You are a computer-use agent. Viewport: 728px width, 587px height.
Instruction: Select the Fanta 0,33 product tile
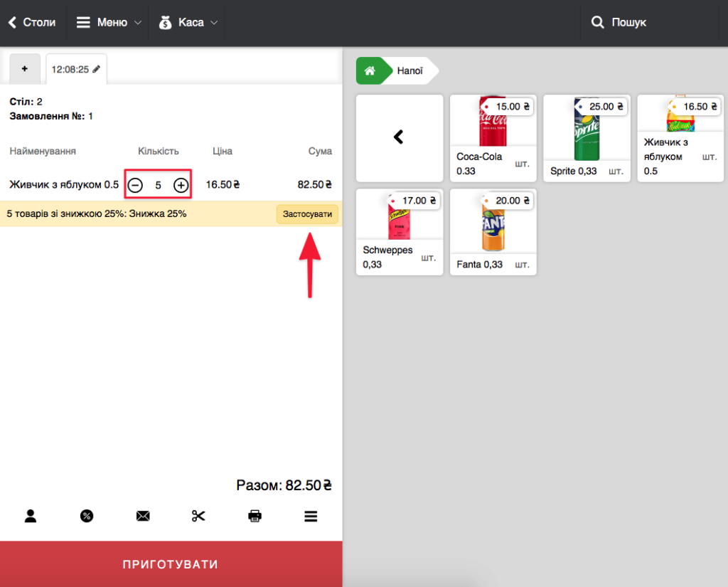coord(493,232)
